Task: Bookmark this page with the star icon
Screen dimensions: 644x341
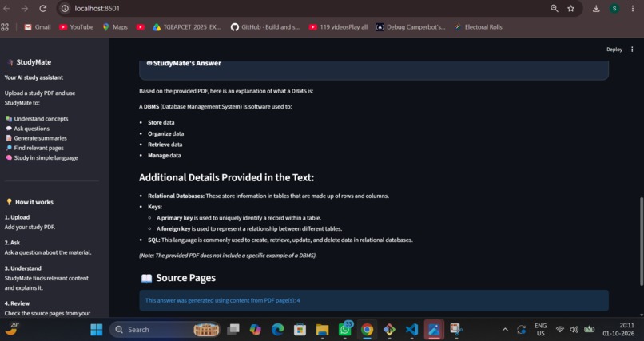Action: point(571,8)
